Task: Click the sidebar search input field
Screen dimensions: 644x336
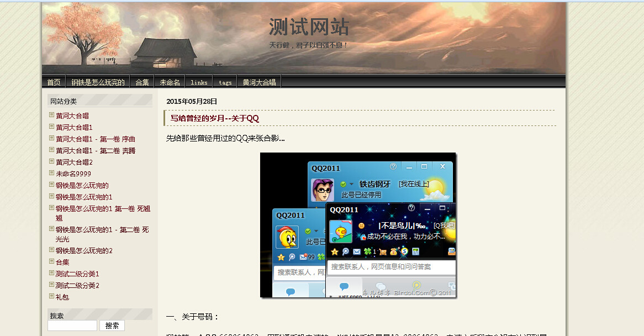Action: pos(72,326)
